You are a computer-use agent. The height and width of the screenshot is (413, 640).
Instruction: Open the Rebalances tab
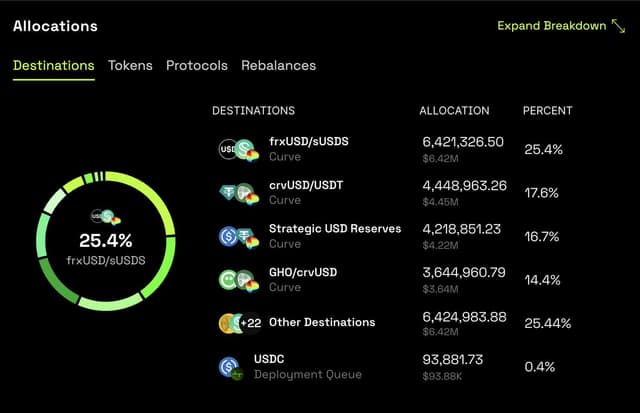(x=279, y=66)
